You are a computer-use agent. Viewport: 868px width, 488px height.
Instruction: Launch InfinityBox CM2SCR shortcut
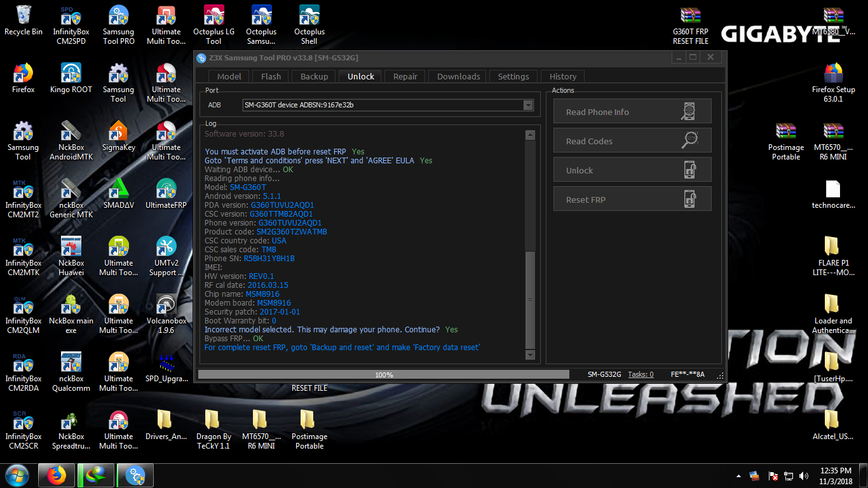coord(22,430)
